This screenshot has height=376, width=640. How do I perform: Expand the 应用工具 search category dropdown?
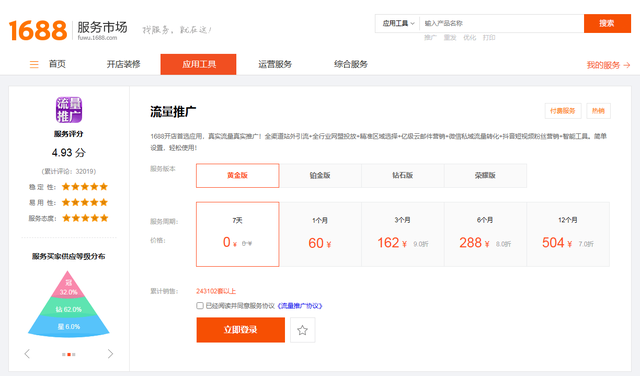[398, 23]
